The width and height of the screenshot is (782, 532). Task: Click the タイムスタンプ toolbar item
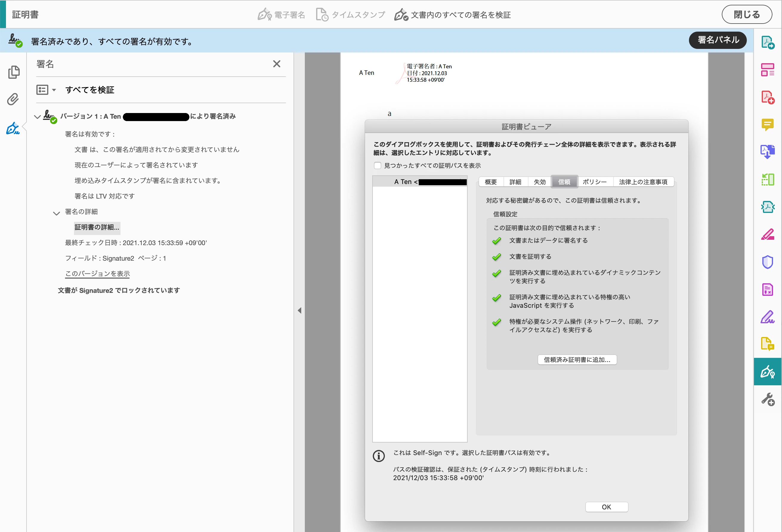[351, 15]
